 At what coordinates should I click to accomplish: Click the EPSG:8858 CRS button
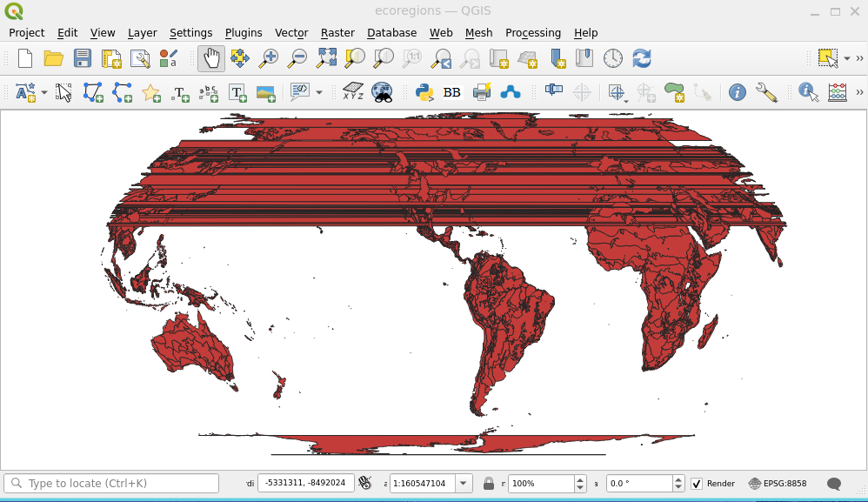click(778, 484)
